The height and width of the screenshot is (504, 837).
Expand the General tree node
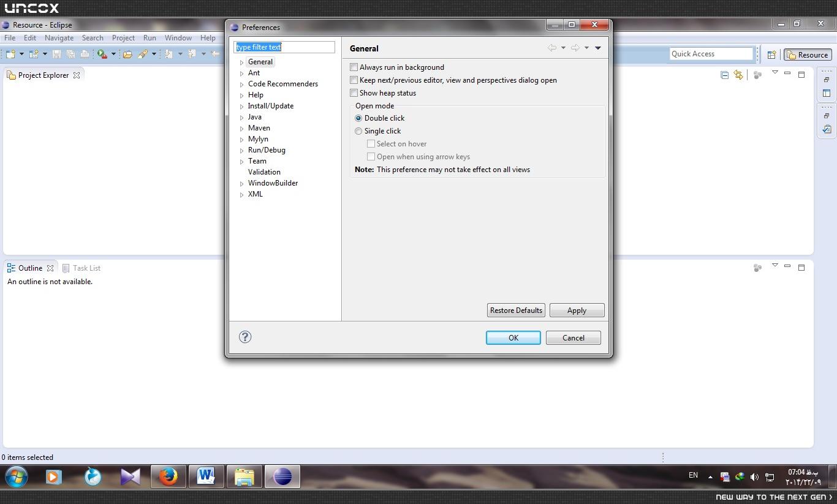pyautogui.click(x=241, y=62)
